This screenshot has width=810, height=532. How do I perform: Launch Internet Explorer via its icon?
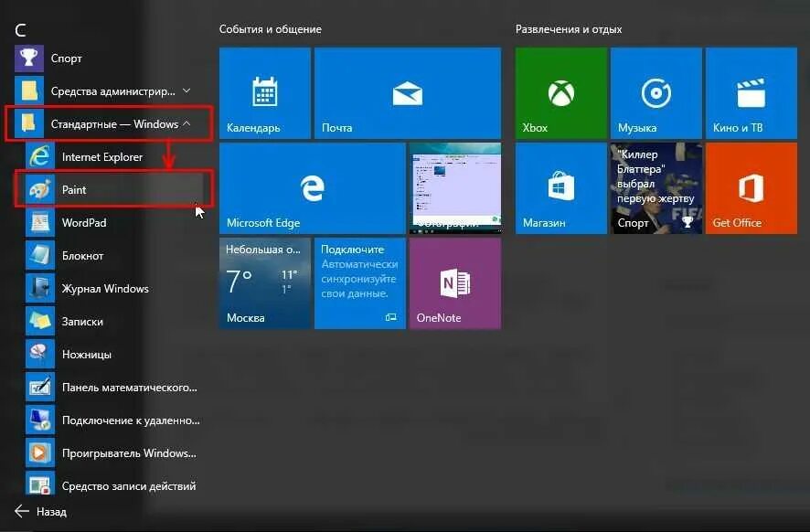tap(40, 156)
